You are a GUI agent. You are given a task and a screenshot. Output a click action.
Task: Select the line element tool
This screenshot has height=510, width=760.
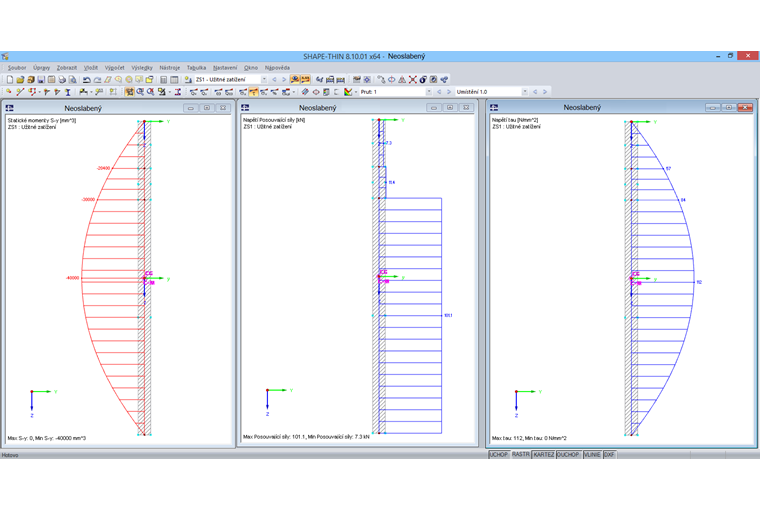click(x=20, y=92)
